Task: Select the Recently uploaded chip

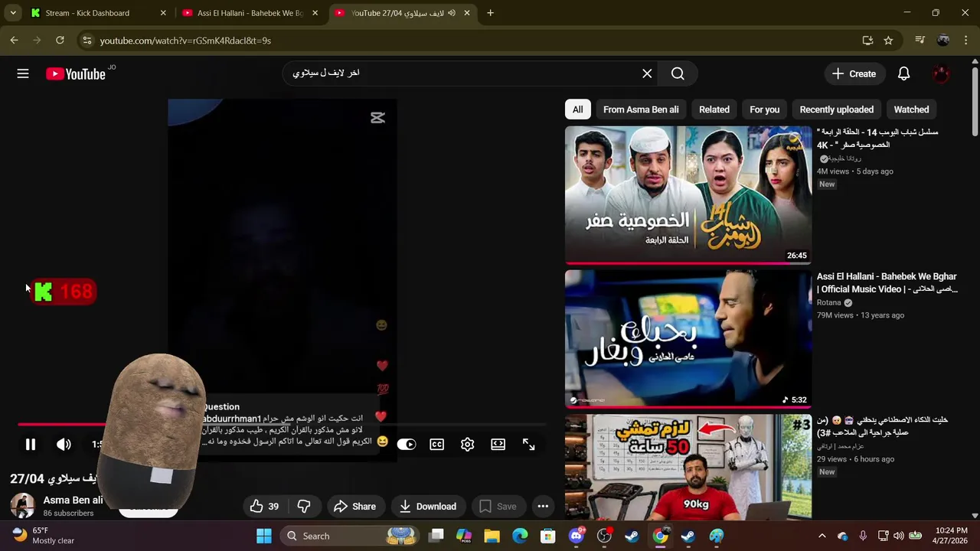Action: click(x=837, y=109)
